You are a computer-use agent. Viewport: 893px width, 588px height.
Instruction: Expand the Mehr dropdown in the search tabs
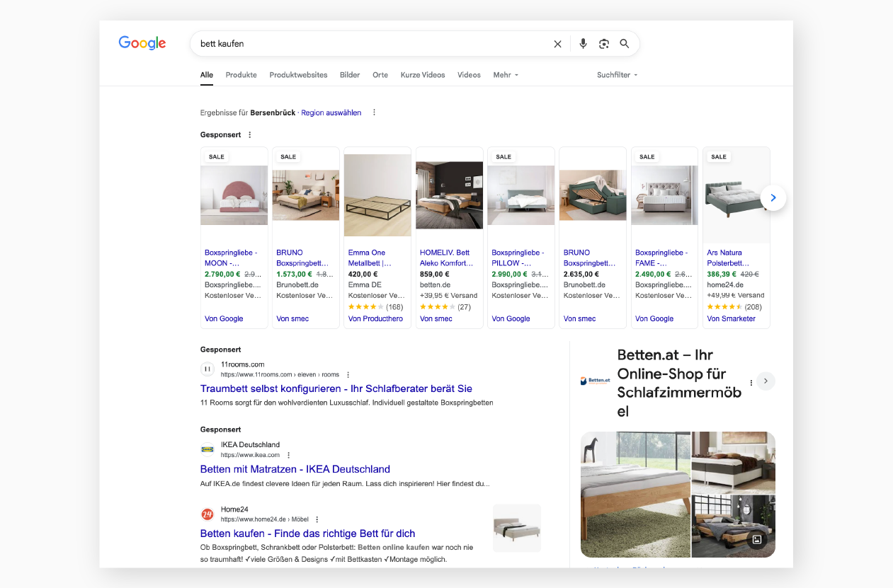pos(506,75)
